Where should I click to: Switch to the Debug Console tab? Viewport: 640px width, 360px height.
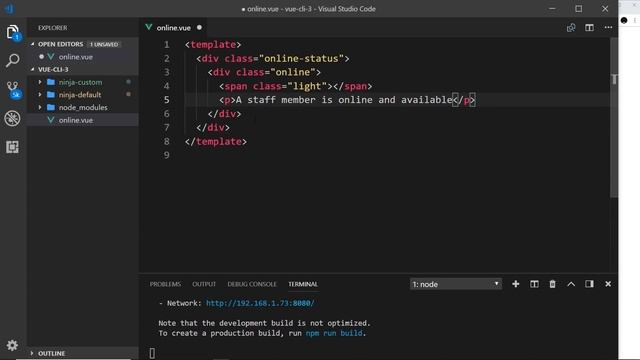click(252, 284)
